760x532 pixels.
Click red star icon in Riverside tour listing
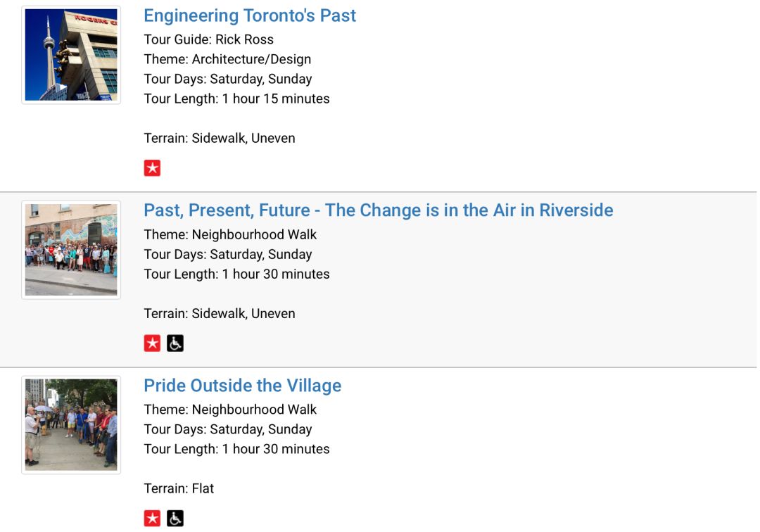[152, 343]
